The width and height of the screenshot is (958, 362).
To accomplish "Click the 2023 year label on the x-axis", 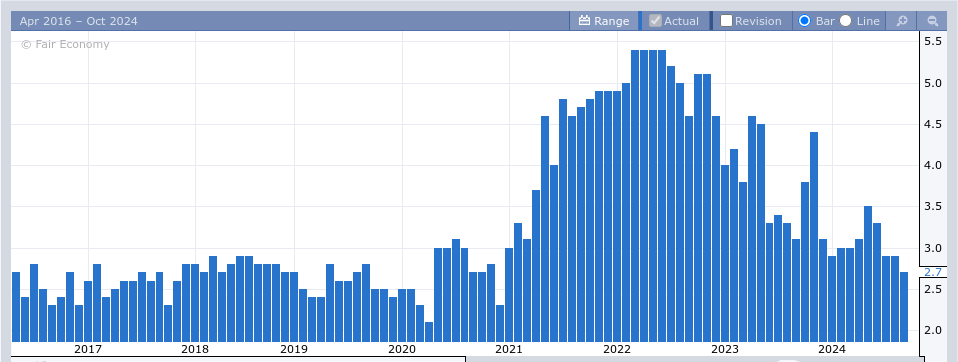I will [725, 349].
